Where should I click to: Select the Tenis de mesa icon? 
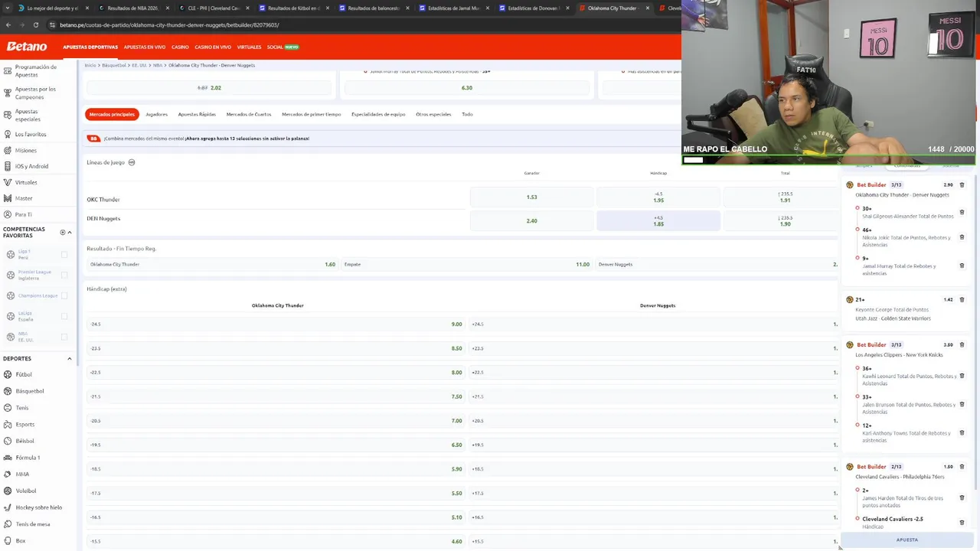[x=8, y=524]
